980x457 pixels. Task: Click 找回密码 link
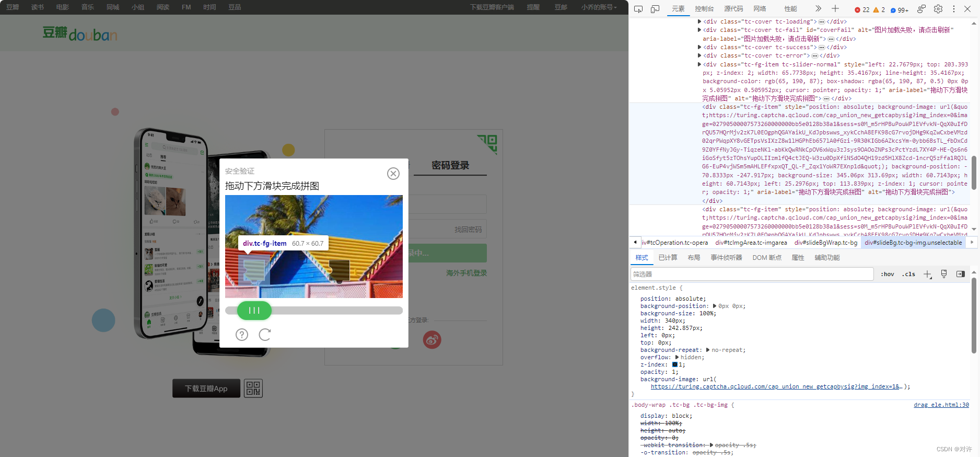tap(468, 230)
